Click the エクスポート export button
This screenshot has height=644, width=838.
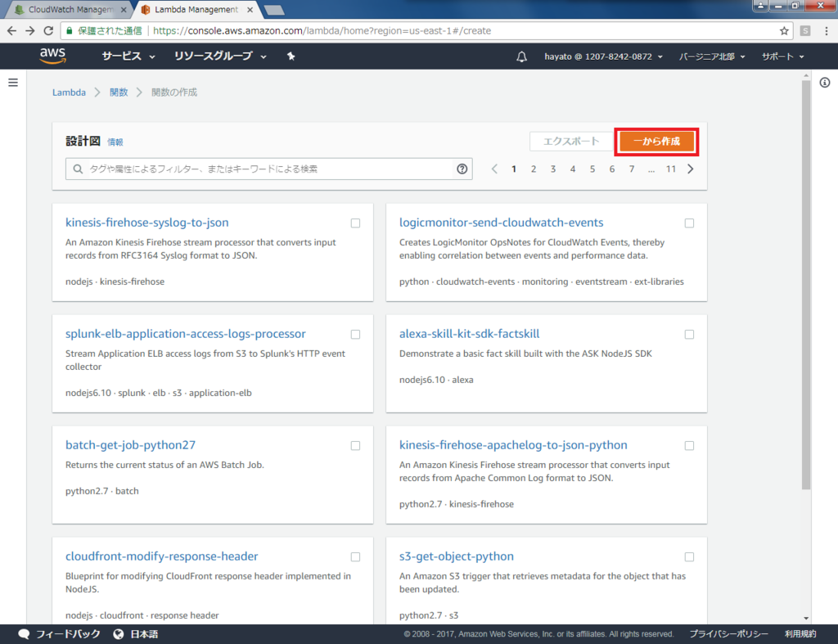point(570,142)
